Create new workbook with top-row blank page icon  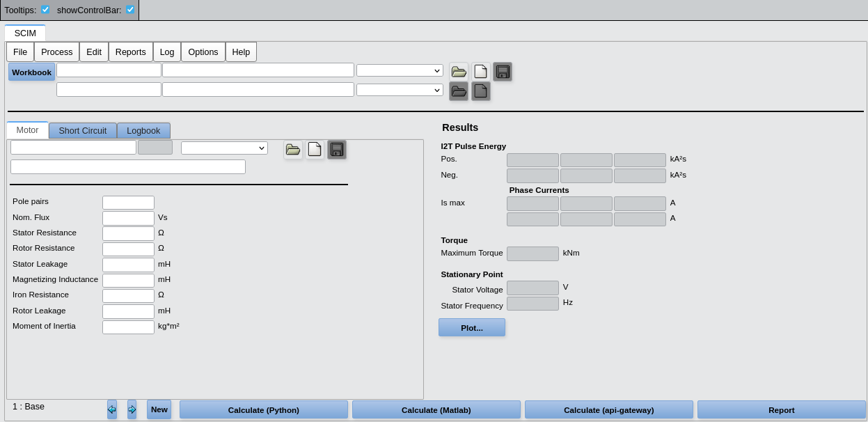[x=481, y=72]
